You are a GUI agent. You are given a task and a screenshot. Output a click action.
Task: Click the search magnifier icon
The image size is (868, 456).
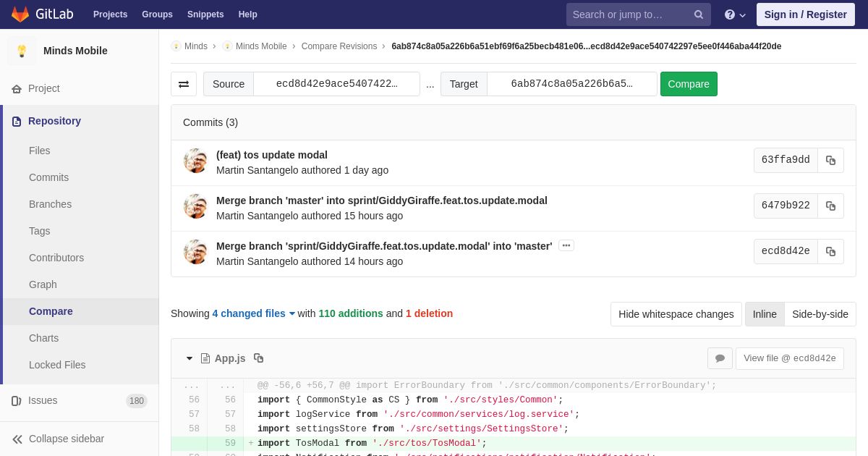pyautogui.click(x=698, y=14)
